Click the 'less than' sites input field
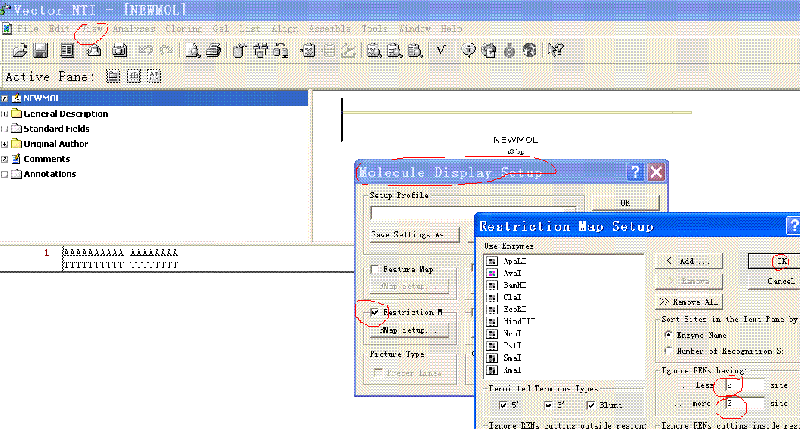Screen dimensions: 800x429 point(744,385)
